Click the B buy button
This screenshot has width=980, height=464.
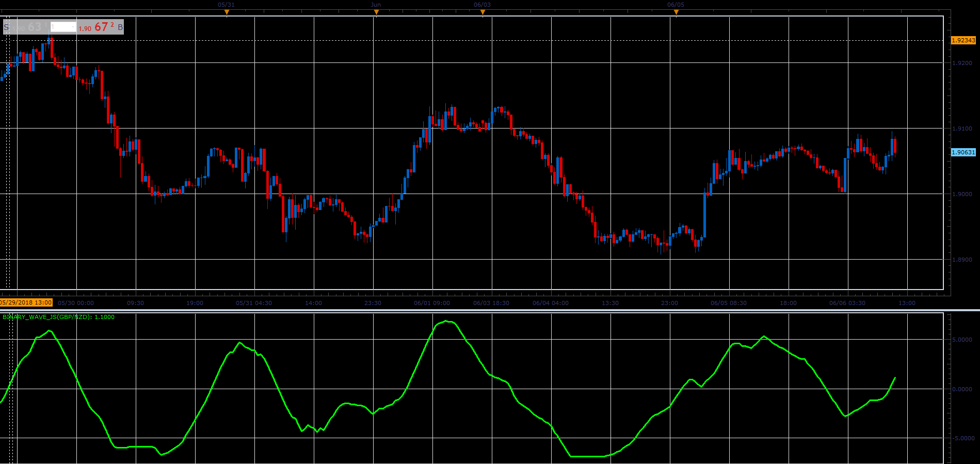[120, 27]
